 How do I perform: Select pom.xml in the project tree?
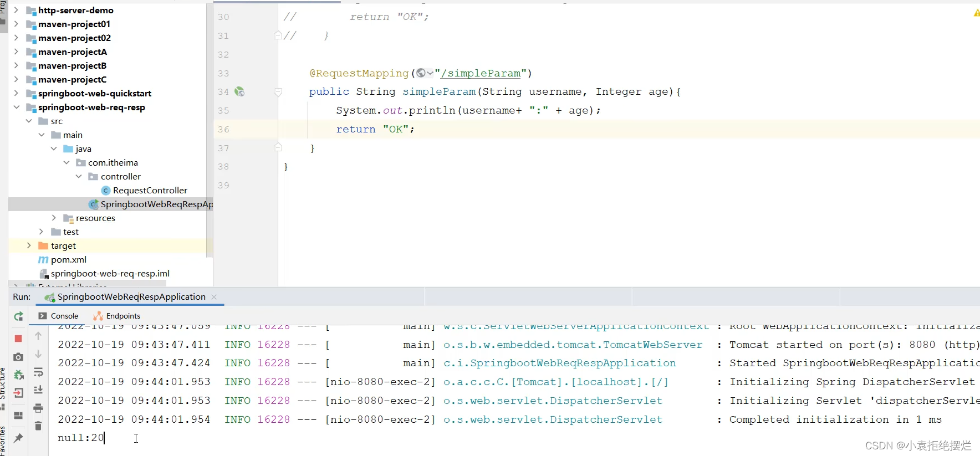pyautogui.click(x=69, y=259)
